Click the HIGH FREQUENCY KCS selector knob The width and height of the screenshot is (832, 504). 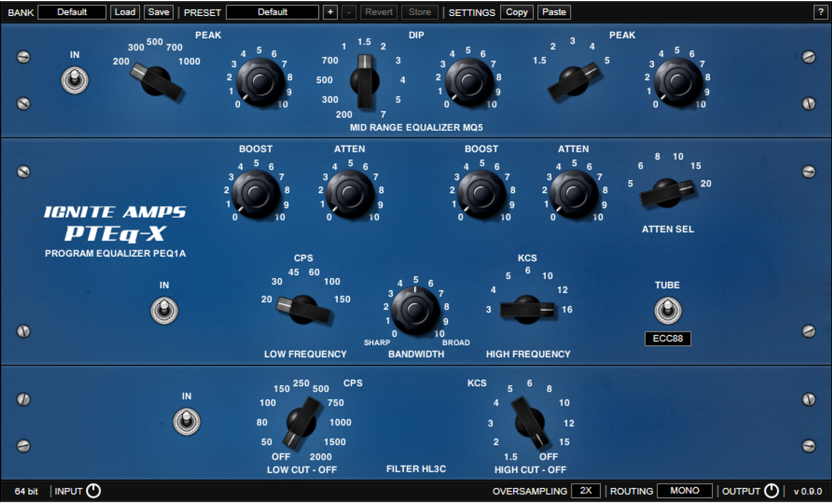[x=528, y=310]
